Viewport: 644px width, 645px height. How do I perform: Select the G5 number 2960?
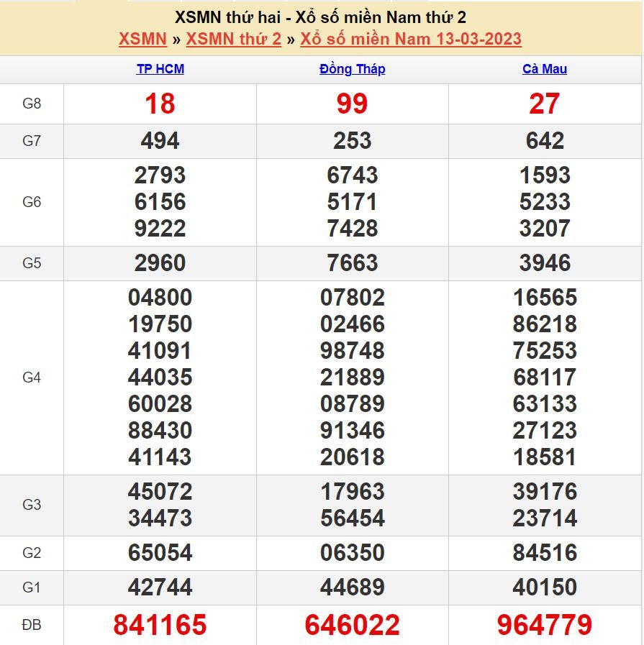pos(160,263)
